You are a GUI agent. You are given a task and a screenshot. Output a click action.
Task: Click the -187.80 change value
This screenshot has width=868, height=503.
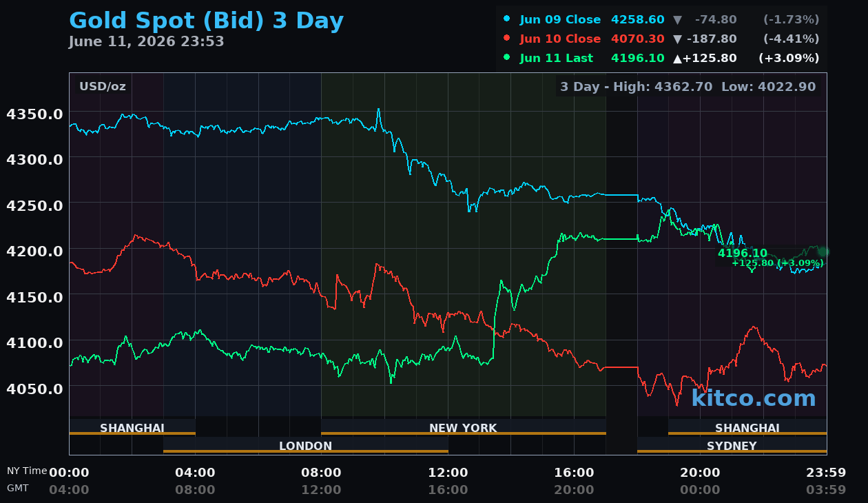click(712, 39)
